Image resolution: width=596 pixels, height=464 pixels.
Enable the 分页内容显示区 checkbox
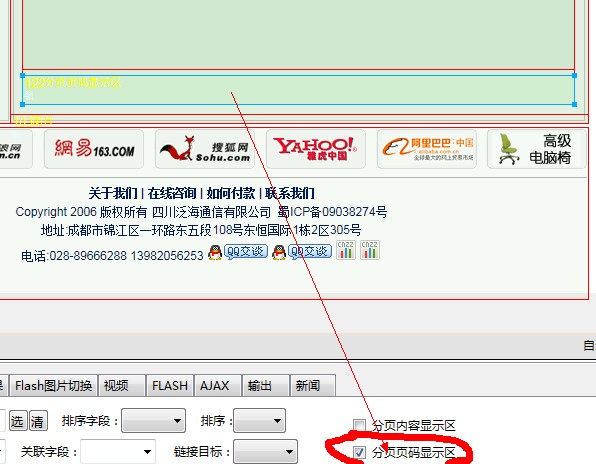click(x=359, y=426)
